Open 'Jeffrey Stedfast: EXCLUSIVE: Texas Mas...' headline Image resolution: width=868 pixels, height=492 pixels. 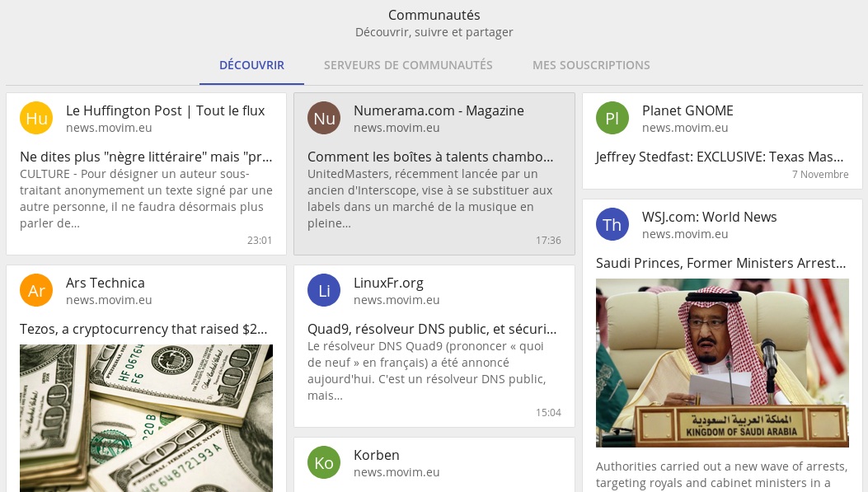pyautogui.click(x=720, y=157)
